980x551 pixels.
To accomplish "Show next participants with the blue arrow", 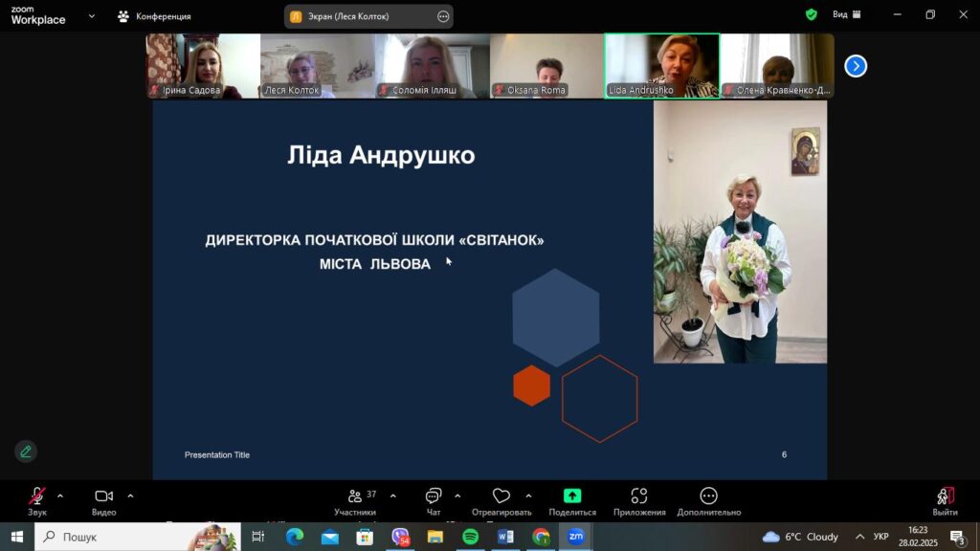I will click(x=856, y=66).
